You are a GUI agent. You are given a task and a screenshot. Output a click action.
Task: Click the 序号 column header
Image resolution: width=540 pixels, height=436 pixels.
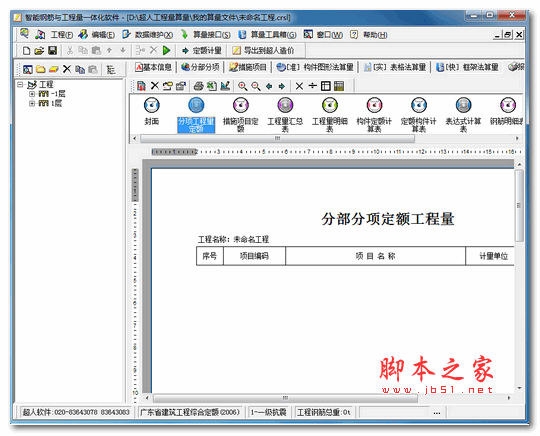point(210,256)
